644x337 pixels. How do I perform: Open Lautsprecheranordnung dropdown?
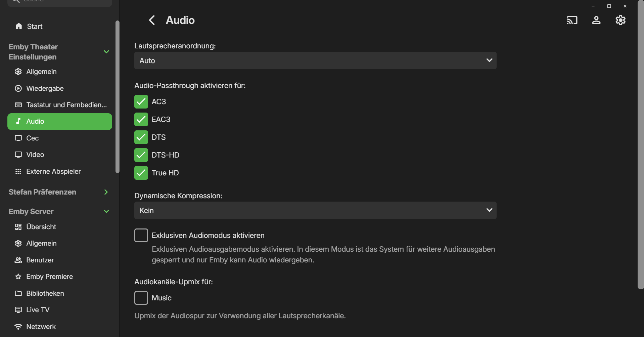[315, 60]
